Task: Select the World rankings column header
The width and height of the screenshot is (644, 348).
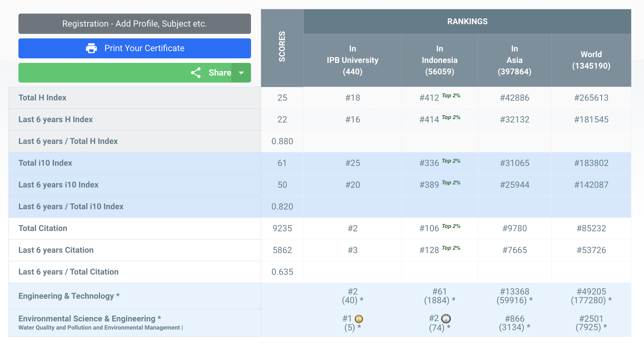Action: point(591,60)
